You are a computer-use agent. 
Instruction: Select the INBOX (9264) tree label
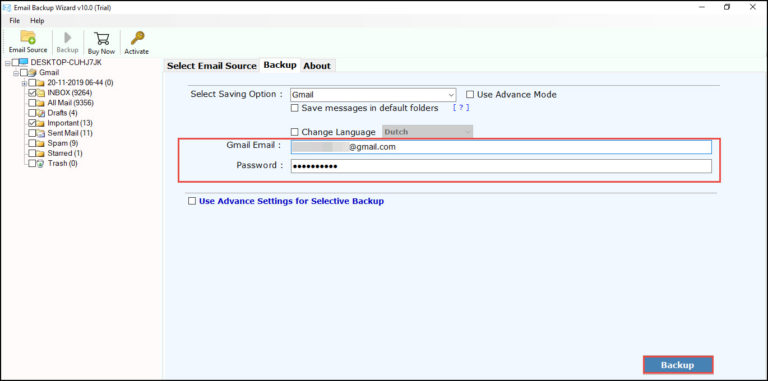click(x=70, y=93)
